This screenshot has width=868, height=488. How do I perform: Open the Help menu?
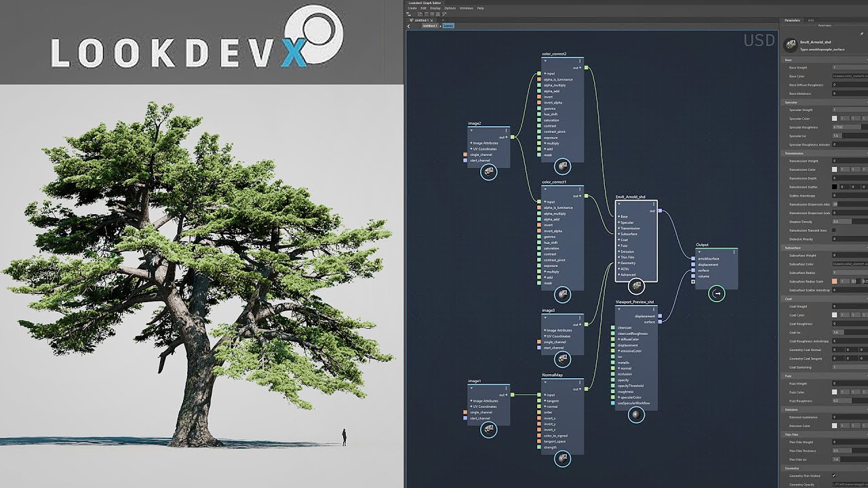(x=480, y=8)
